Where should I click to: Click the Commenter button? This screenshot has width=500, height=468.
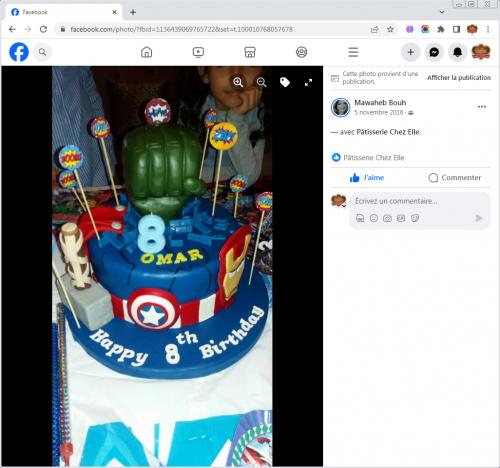455,178
